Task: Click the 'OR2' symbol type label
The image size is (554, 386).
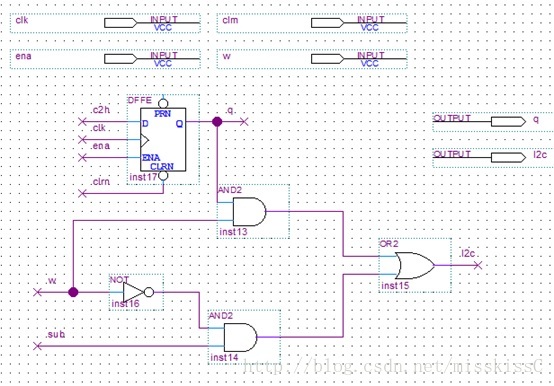Action: click(x=389, y=244)
